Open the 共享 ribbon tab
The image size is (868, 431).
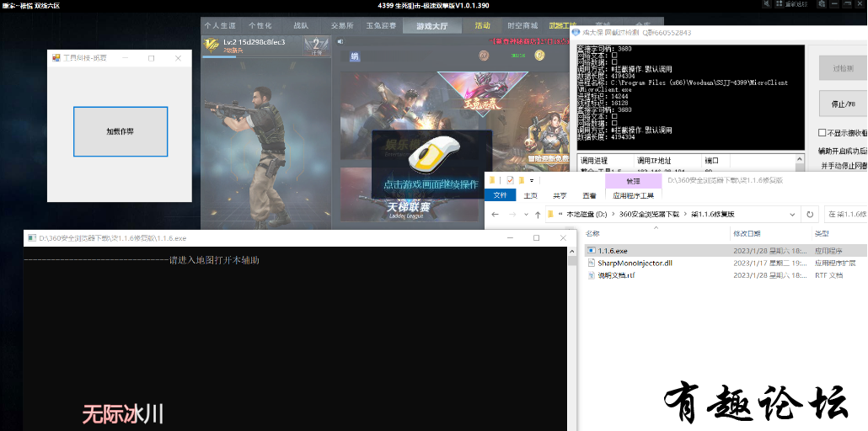point(560,195)
